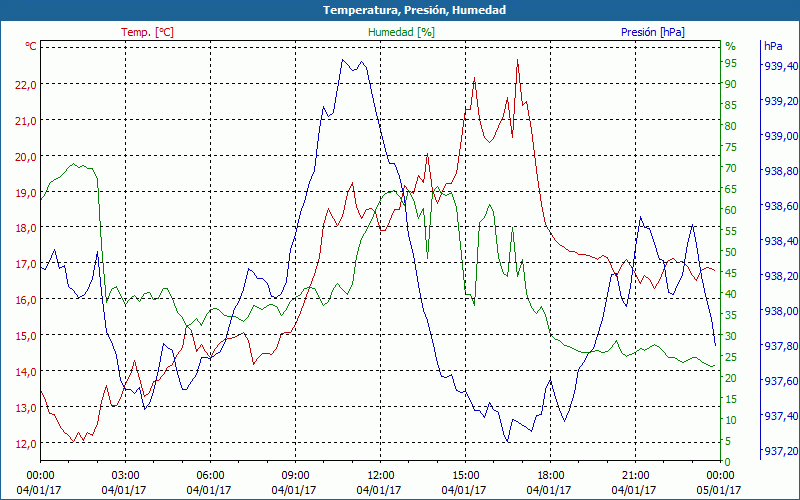Screen dimensions: 800x500
Task: Click the '12:00' time axis label
Action: (380, 475)
